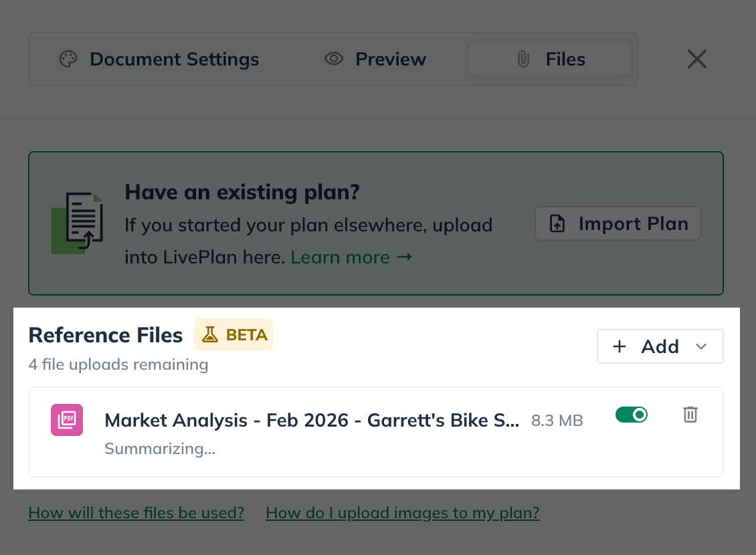The image size is (756, 555).
Task: Open the Document Settings tab
Action: point(159,60)
